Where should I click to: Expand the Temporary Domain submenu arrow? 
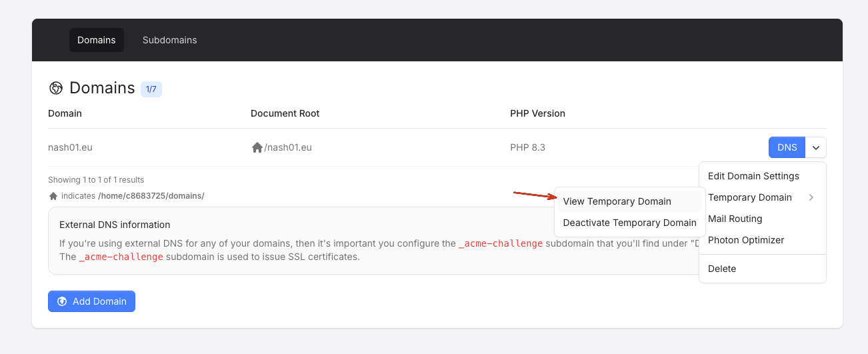coord(811,197)
